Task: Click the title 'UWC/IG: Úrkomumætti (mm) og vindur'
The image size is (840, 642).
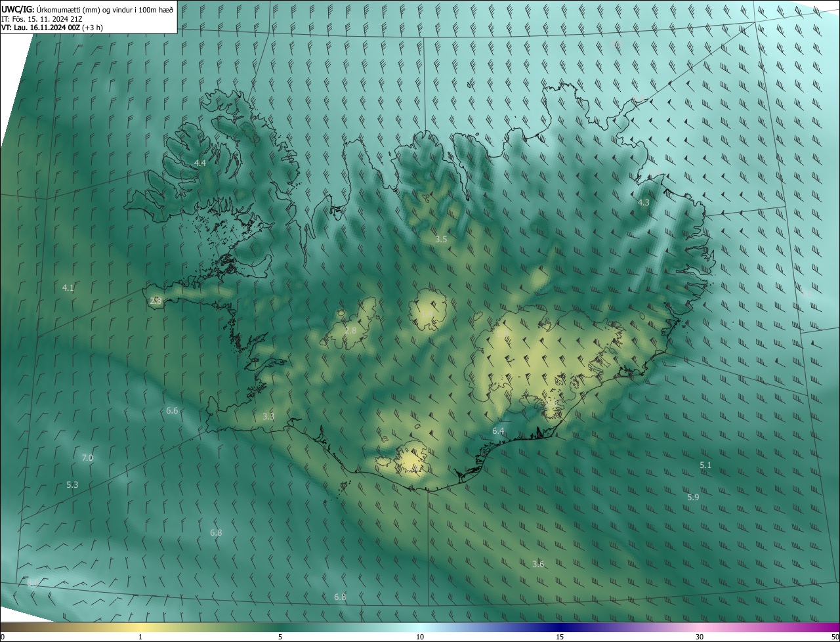Action: [87, 9]
